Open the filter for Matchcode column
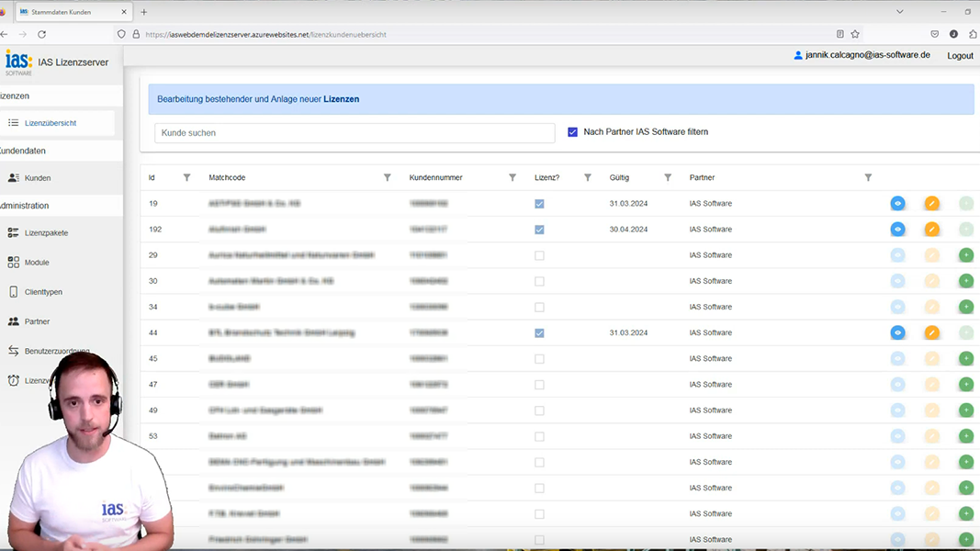Image resolution: width=980 pixels, height=551 pixels. 387,177
